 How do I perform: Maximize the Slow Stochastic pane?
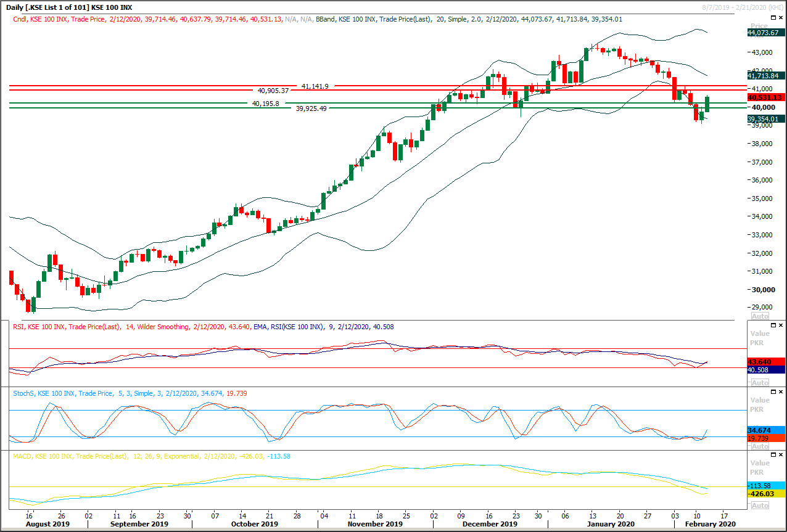773,391
